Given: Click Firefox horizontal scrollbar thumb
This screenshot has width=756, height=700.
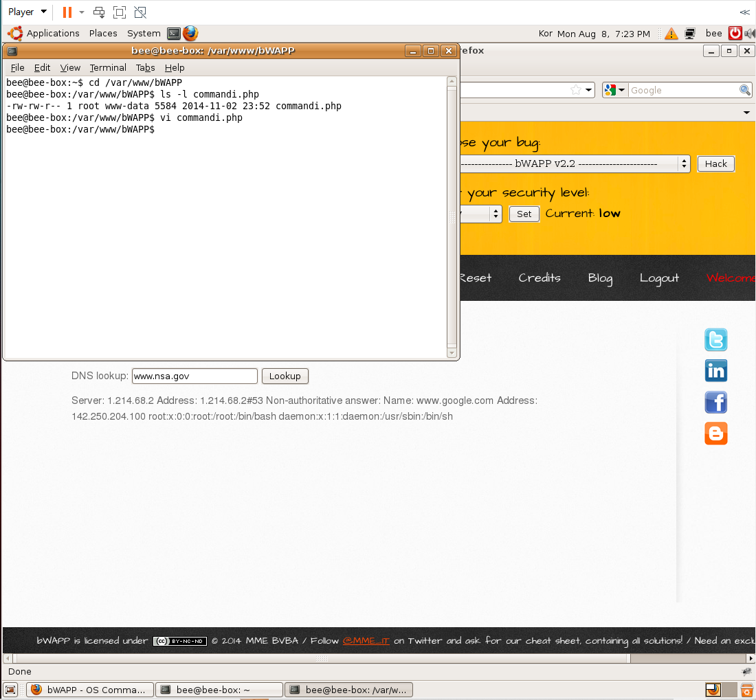Looking at the screenshot, I should click(x=322, y=658).
